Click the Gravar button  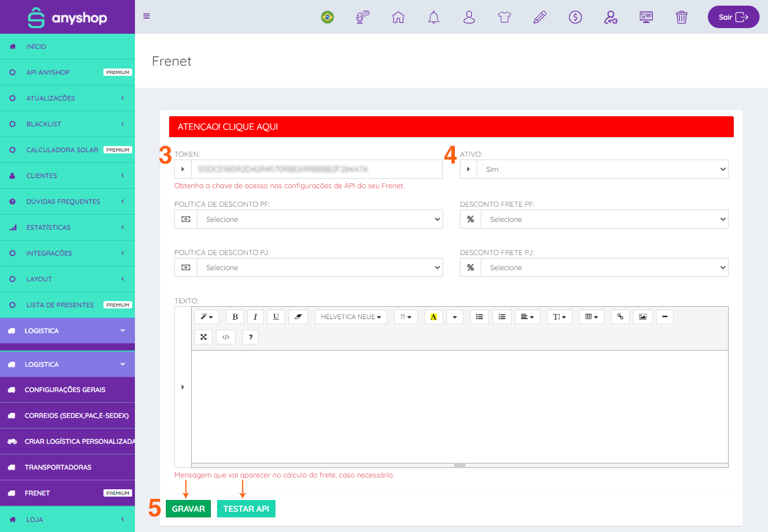coord(188,509)
